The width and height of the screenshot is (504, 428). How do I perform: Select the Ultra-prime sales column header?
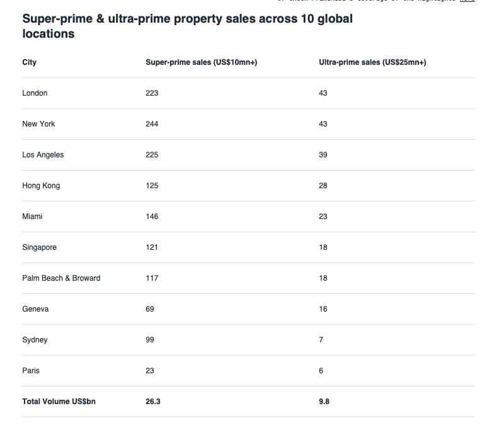pyautogui.click(x=372, y=62)
